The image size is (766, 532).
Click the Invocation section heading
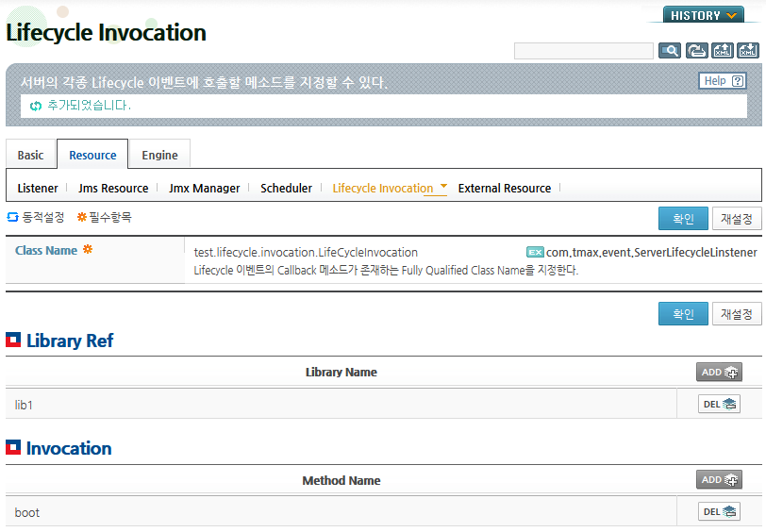tap(68, 448)
